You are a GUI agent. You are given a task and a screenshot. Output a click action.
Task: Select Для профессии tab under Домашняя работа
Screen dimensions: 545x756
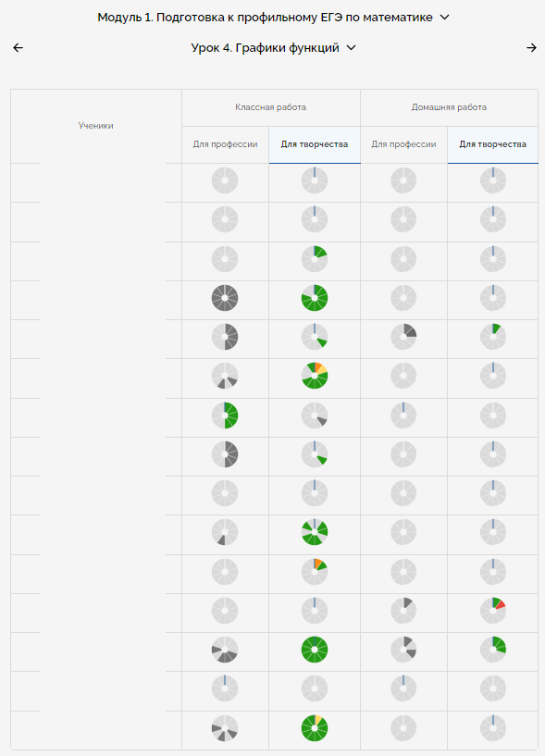pyautogui.click(x=403, y=144)
